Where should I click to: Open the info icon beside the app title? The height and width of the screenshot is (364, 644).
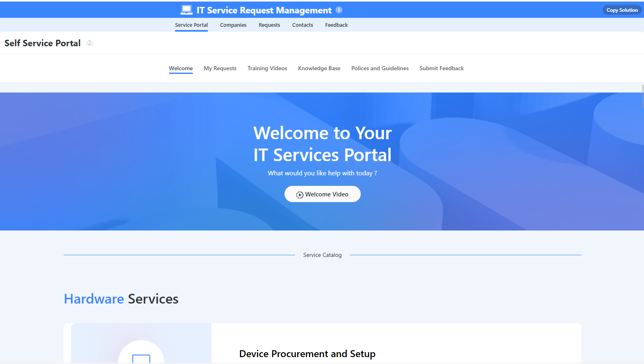tap(339, 10)
